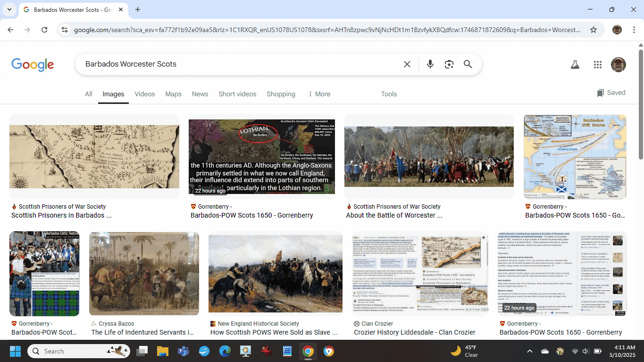
Task: Click the Barbados Worcester Scots search field
Action: click(236, 64)
